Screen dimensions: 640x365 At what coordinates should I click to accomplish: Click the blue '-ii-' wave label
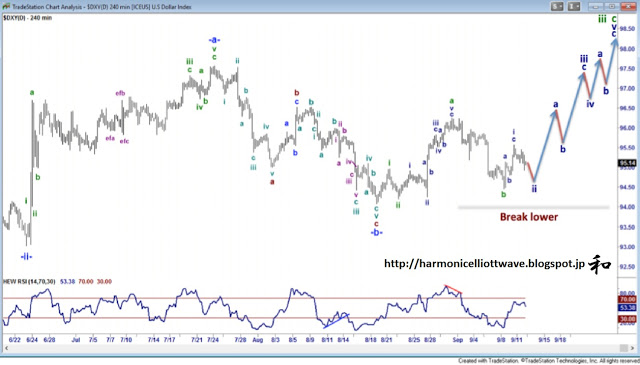(27, 256)
